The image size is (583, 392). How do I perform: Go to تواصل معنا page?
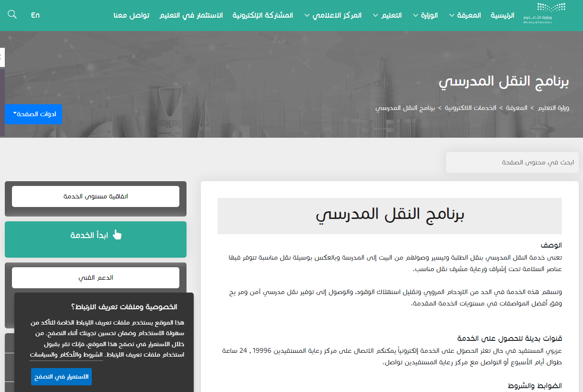point(132,15)
